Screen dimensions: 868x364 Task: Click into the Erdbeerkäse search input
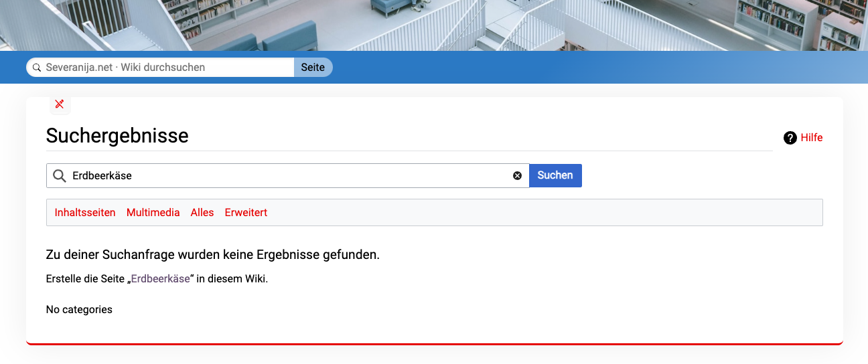point(288,175)
